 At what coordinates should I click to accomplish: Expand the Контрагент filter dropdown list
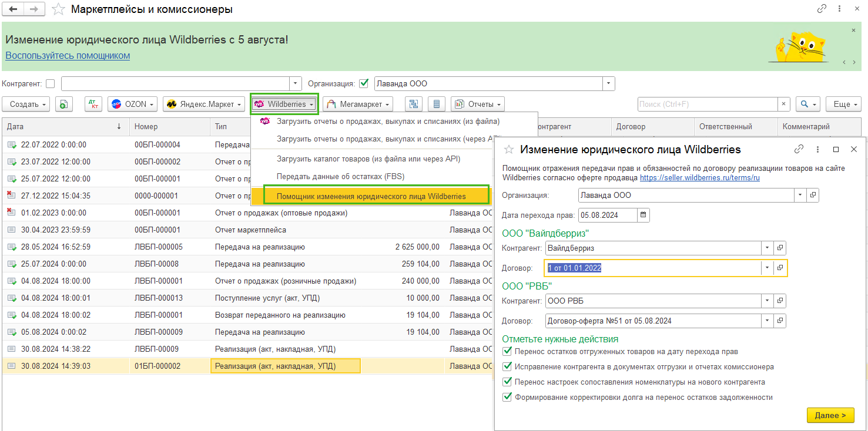296,83
